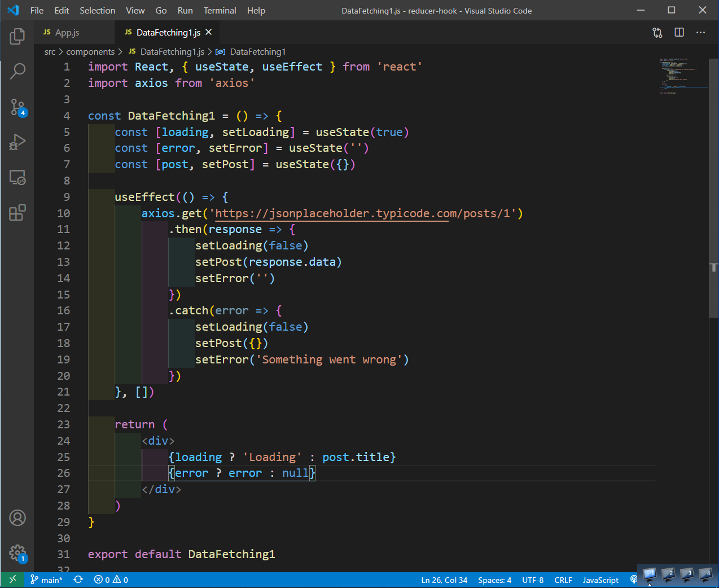Expand the src breadcrumb
This screenshot has height=588, width=719.
(50, 52)
